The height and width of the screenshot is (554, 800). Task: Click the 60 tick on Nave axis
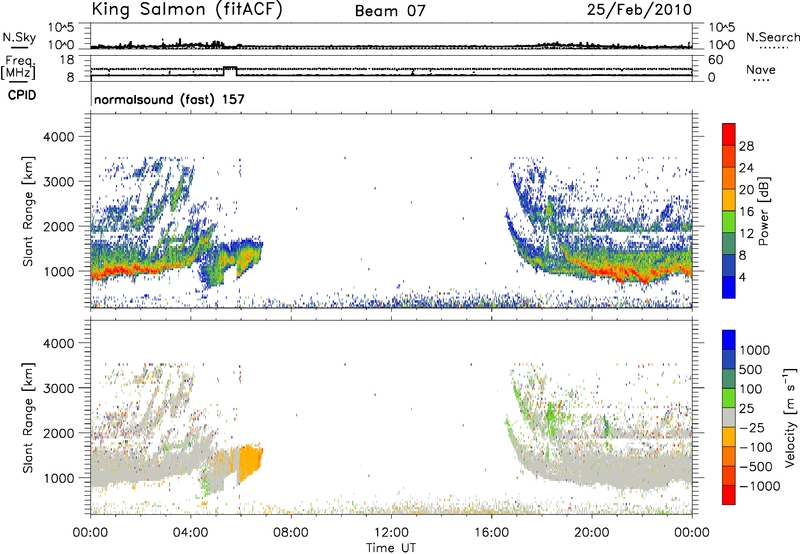(x=715, y=60)
